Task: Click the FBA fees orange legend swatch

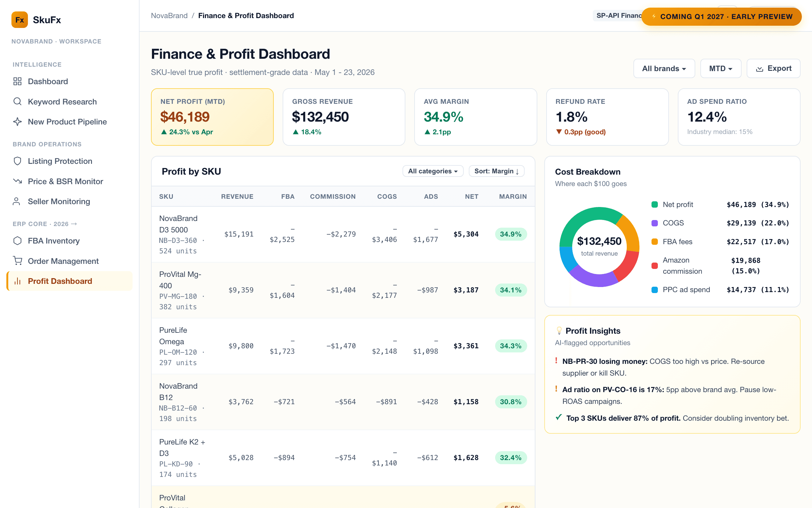Action: [x=654, y=242]
